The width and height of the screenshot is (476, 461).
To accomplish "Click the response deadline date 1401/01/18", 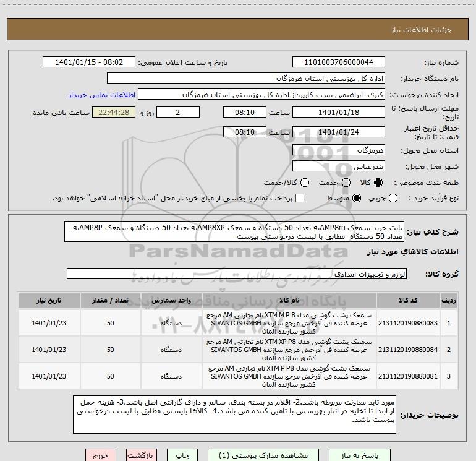I will coord(339,112).
